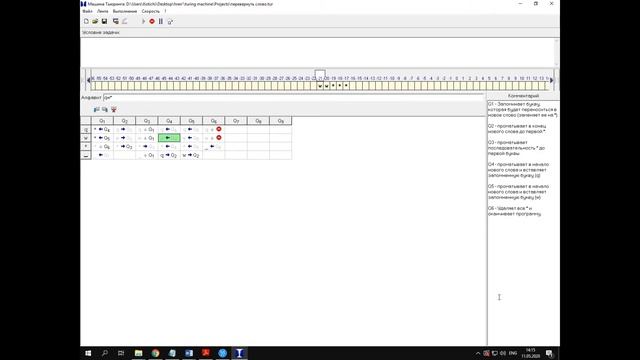Run a single step with the step icon
Image resolution: width=640 pixels, height=360 pixels.
(170, 21)
